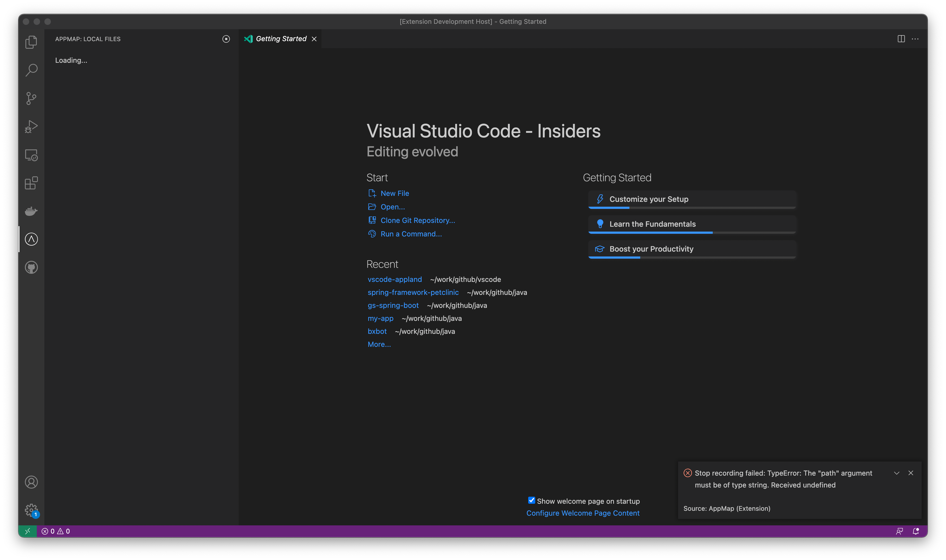This screenshot has width=946, height=560.
Task: Open the Docker view
Action: 31,211
